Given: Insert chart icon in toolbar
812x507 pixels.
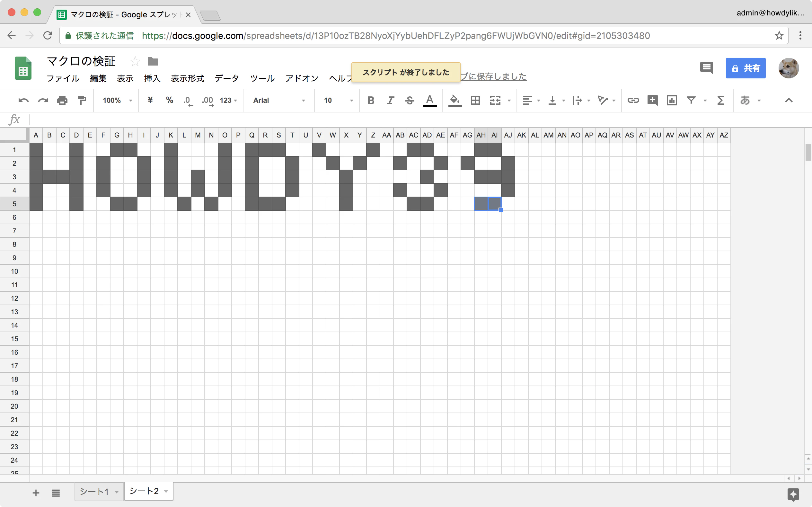Looking at the screenshot, I should click(x=672, y=100).
